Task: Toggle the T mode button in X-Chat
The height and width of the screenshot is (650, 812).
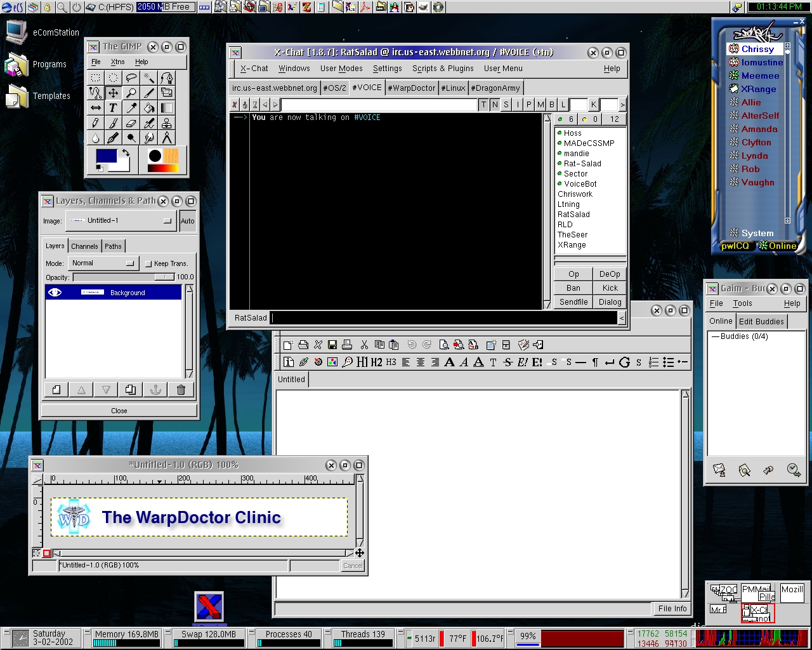Action: pyautogui.click(x=483, y=105)
